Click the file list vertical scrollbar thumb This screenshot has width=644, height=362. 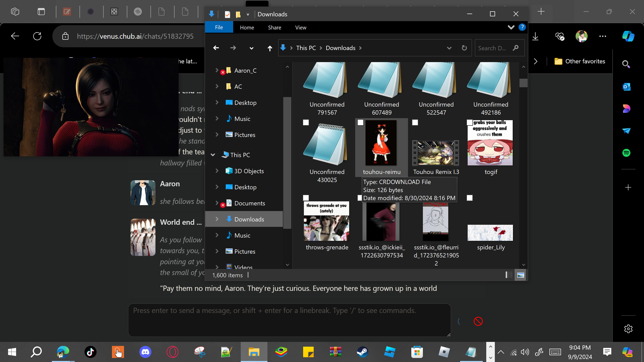coord(523,83)
